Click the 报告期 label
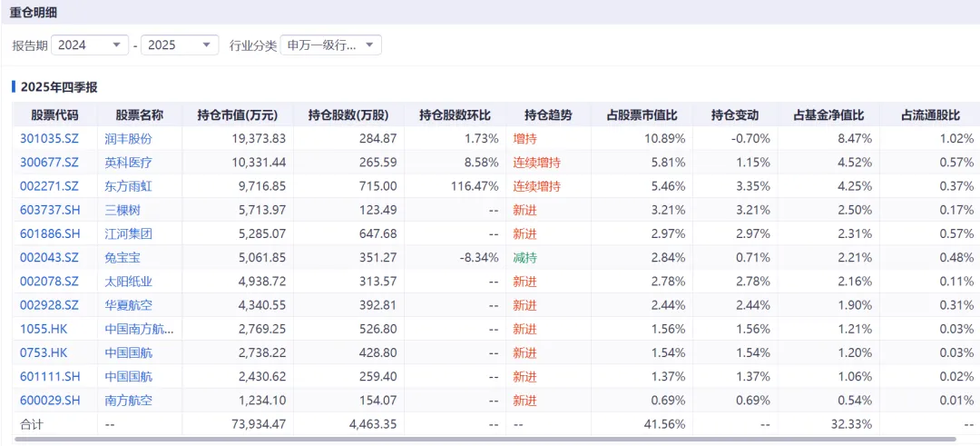980x446 pixels. pyautogui.click(x=29, y=45)
